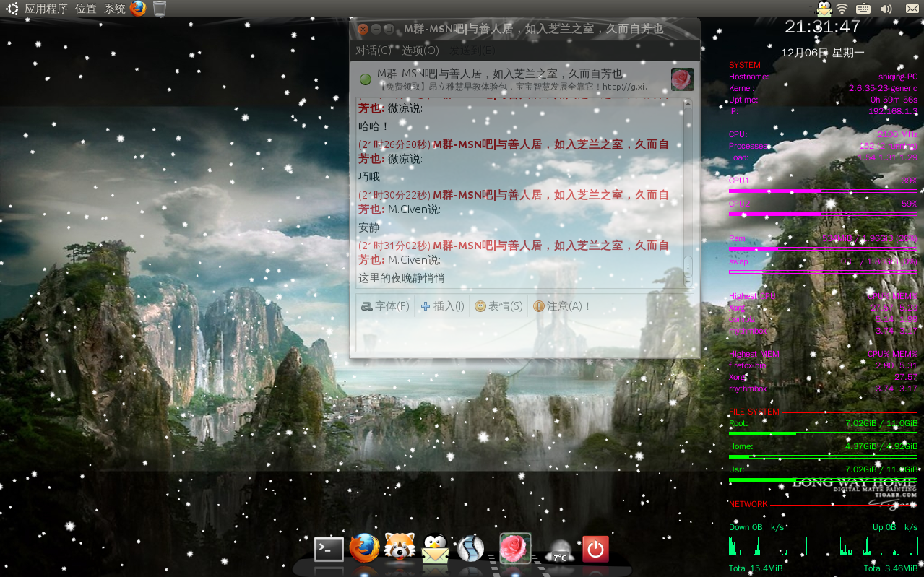Click the 21:31:47 clock

[822, 27]
